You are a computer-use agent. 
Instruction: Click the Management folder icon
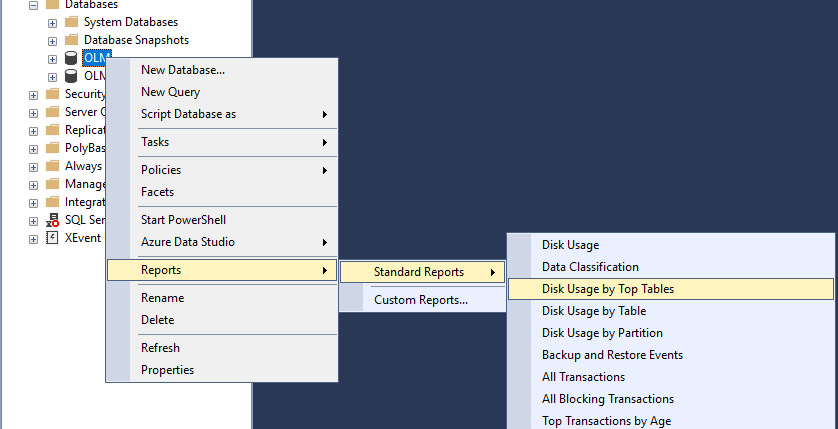point(53,184)
